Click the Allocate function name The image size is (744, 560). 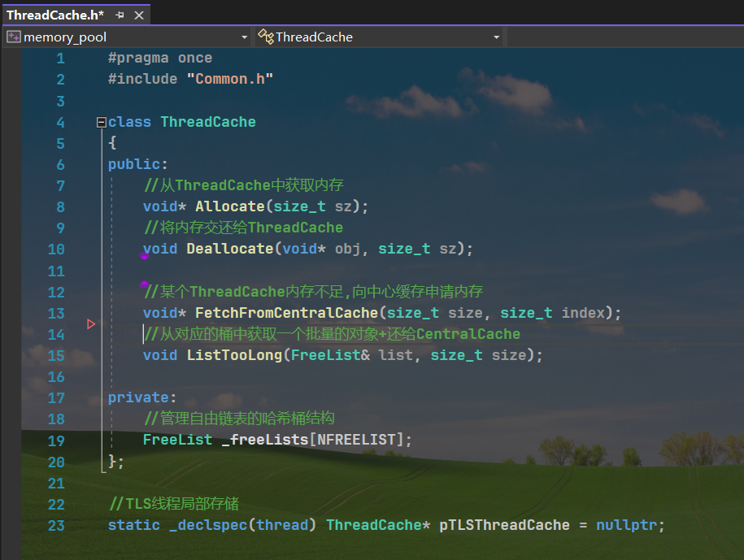point(230,206)
